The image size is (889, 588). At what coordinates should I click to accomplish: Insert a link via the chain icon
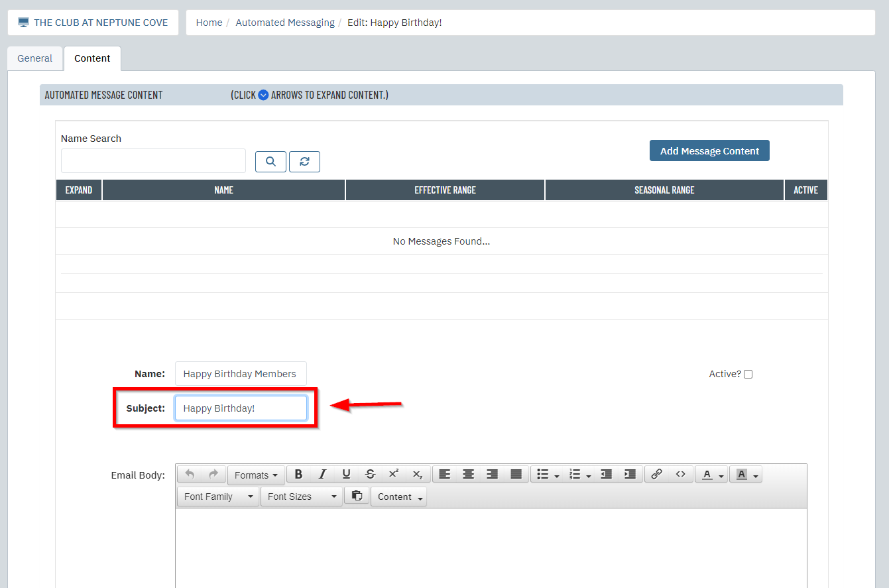pyautogui.click(x=656, y=474)
